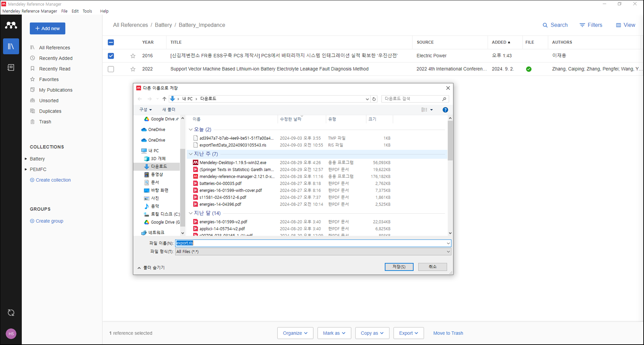This screenshot has height=345, width=644.
Task: Star the 2016 reference as favorite
Action: (133, 56)
